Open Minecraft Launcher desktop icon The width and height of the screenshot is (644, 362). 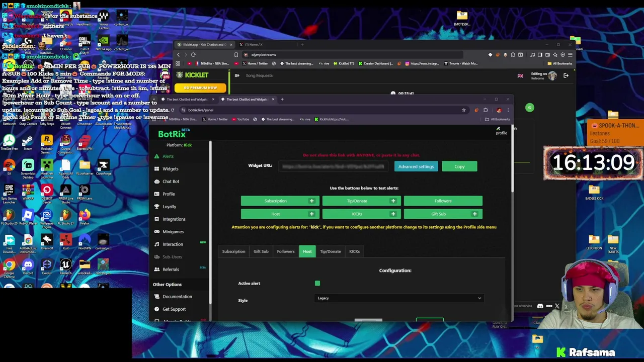(x=47, y=168)
